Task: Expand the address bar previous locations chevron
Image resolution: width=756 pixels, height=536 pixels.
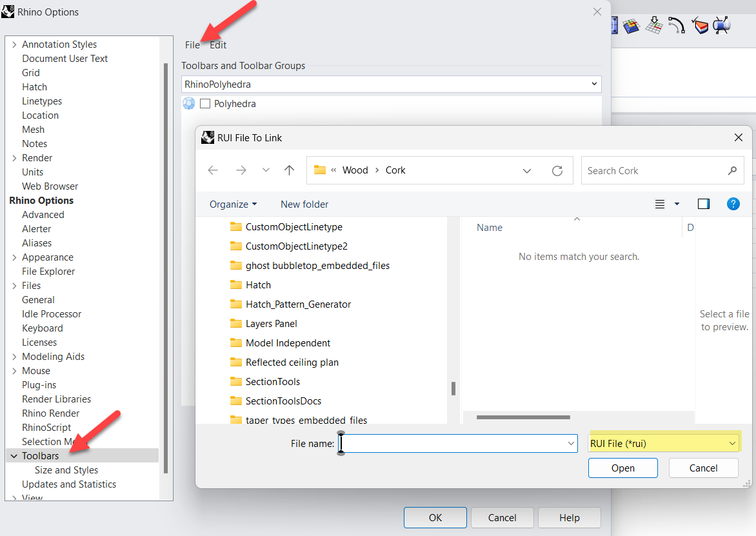Action: click(527, 171)
